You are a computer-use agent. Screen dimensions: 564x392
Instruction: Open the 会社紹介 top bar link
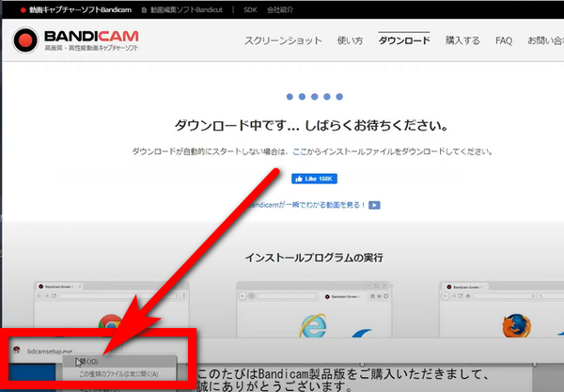280,9
